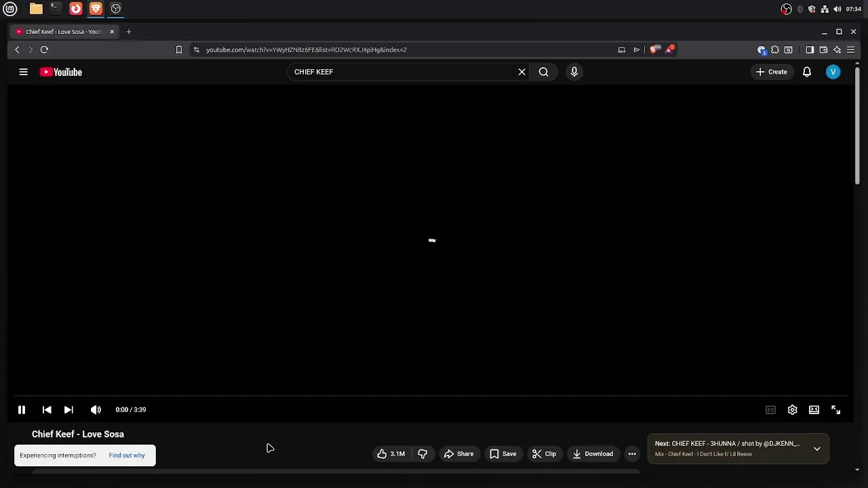Save the video to a playlist
The image size is (868, 488).
(502, 454)
